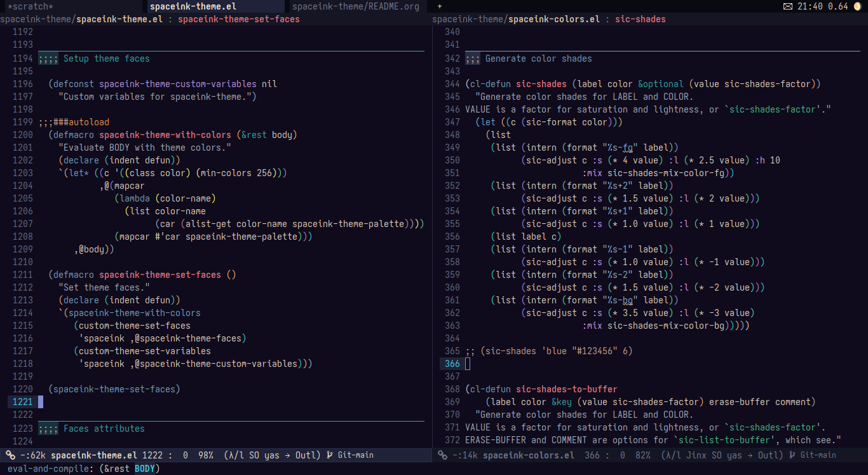Click the spaceink-theme.el buffer name in mode line
This screenshot has height=475, width=868.
(94, 455)
